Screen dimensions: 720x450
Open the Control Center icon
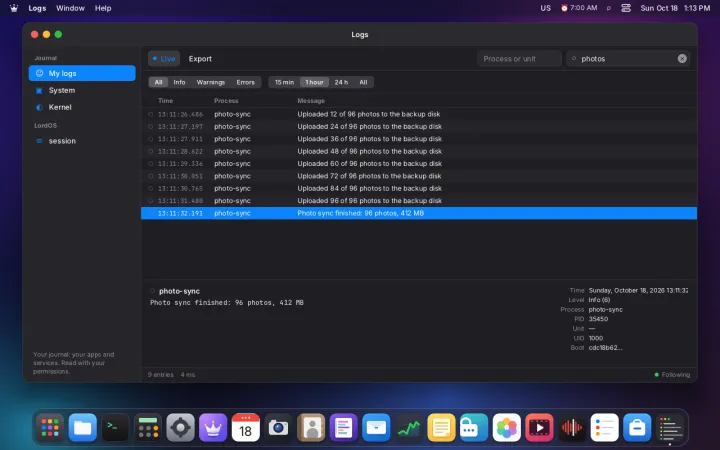click(x=626, y=8)
